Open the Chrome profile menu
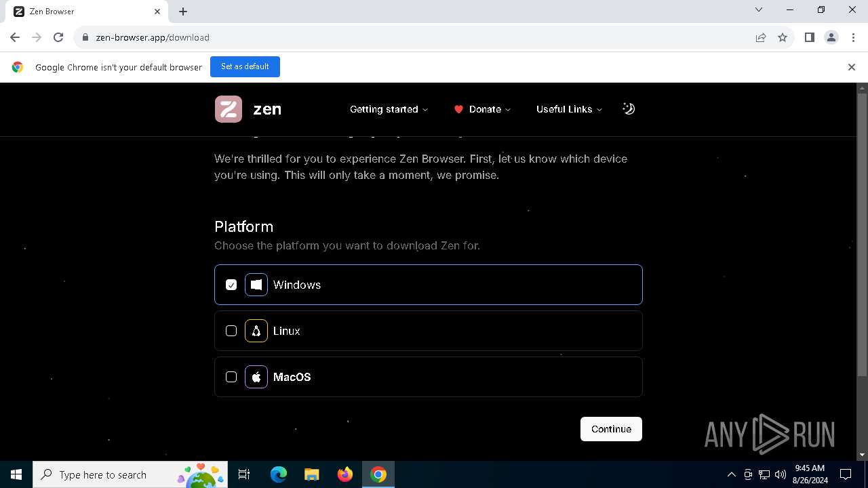 point(831,37)
